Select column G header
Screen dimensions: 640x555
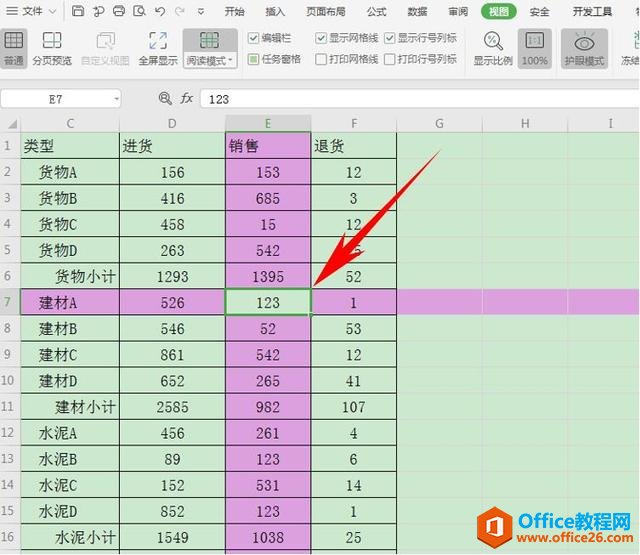coord(439,123)
